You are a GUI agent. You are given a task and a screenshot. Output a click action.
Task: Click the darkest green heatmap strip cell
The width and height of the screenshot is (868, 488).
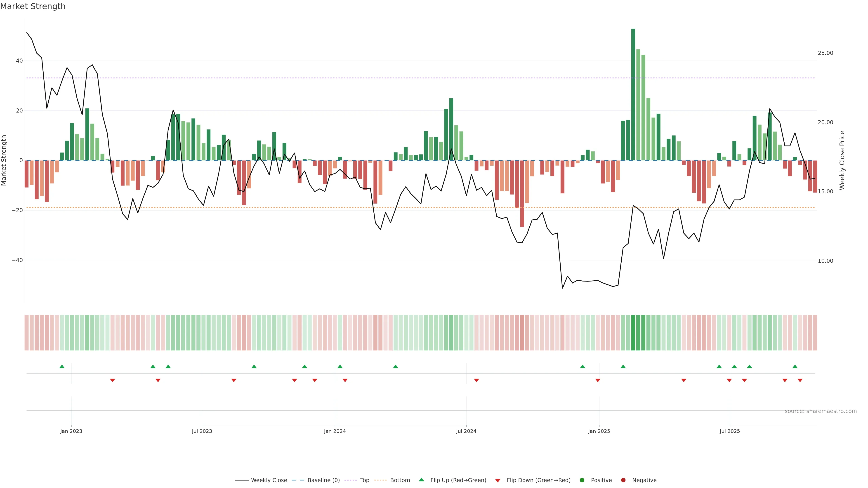tap(633, 333)
